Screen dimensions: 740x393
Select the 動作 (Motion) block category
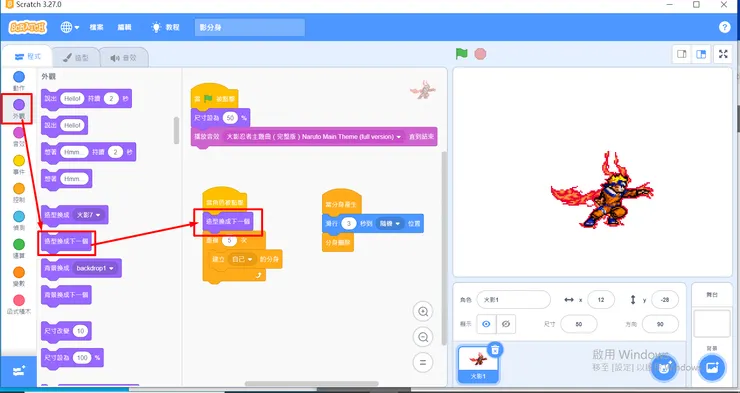point(19,81)
